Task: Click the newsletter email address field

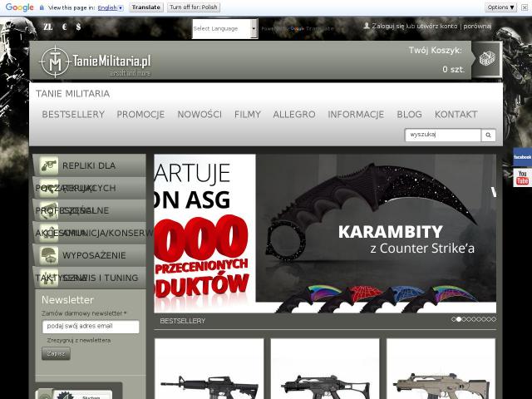Action: click(x=91, y=327)
